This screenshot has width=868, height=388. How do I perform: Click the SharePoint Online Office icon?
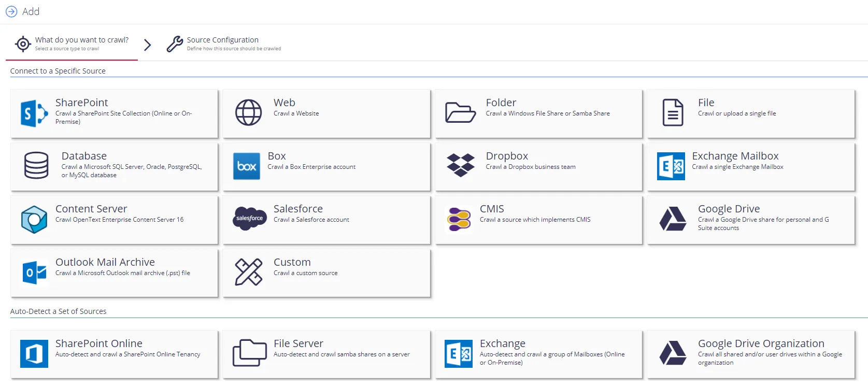(34, 354)
